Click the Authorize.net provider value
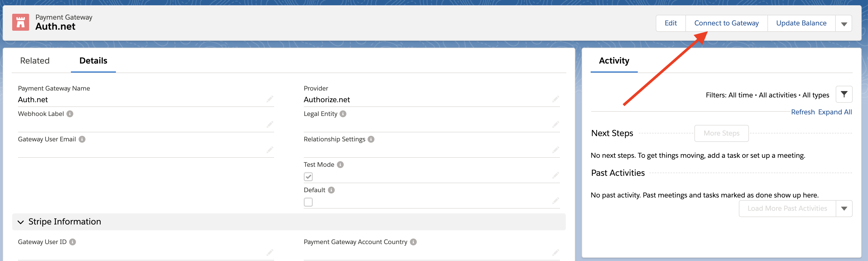The image size is (868, 261). pos(327,100)
